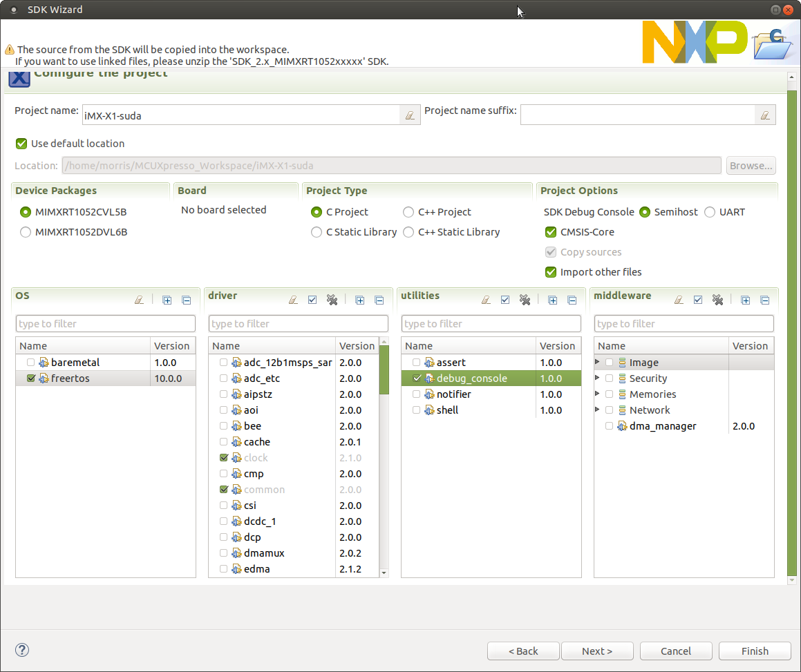
Task: Expand the Image middleware node
Action: [597, 362]
